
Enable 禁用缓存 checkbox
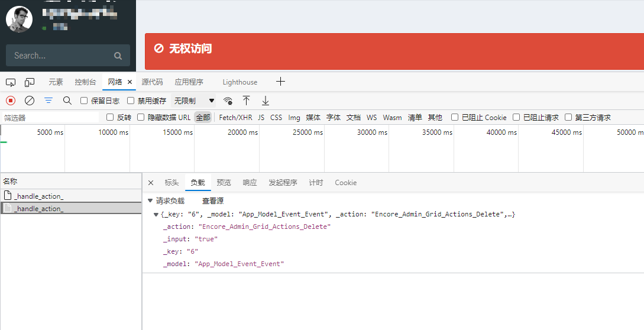tap(131, 101)
